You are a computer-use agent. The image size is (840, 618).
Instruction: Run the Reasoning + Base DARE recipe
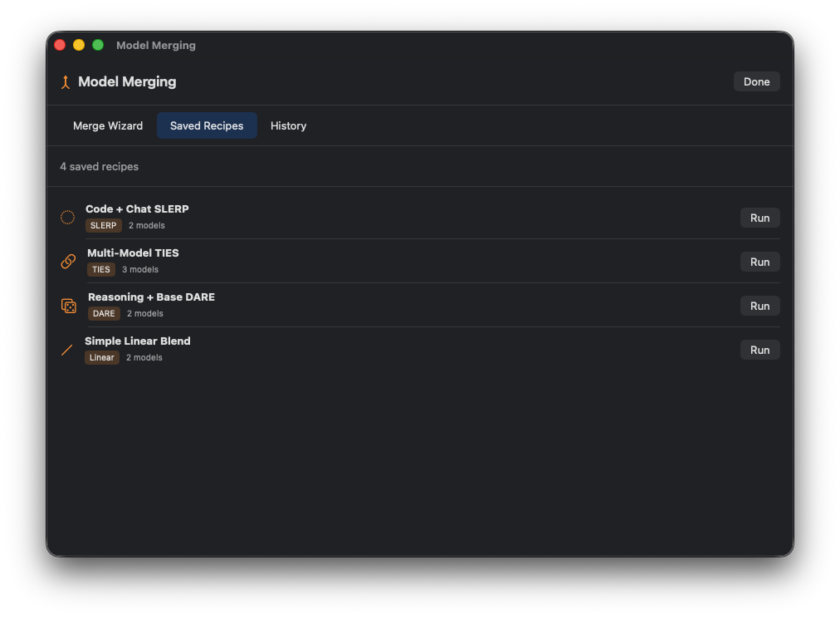759,306
